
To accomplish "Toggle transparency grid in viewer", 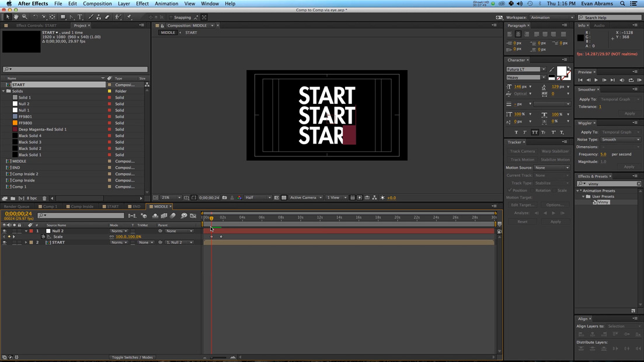I will coord(284,198).
